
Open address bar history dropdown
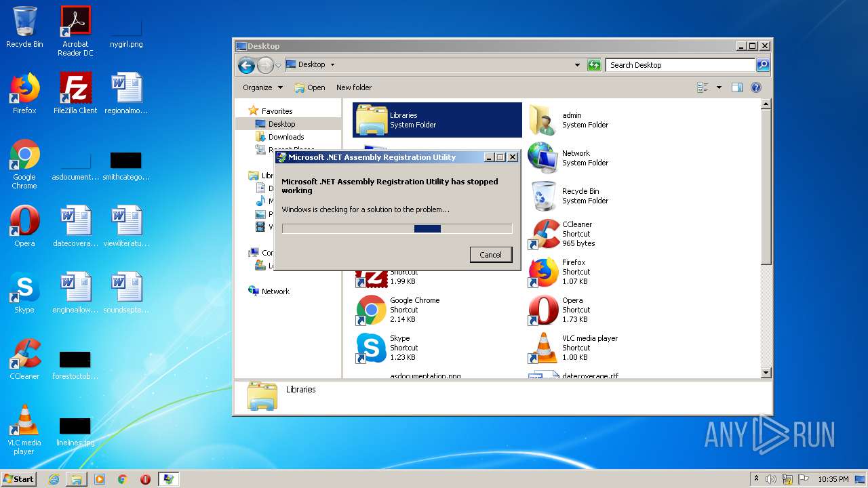point(577,65)
